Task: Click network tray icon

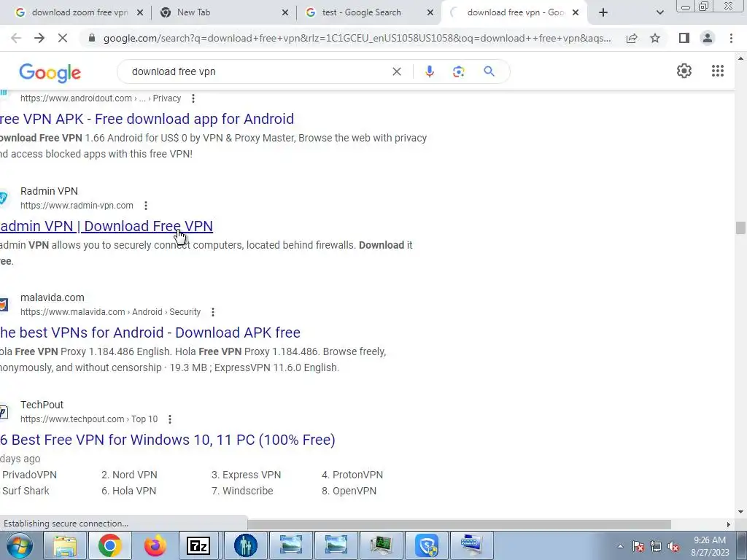Action: pos(656,547)
